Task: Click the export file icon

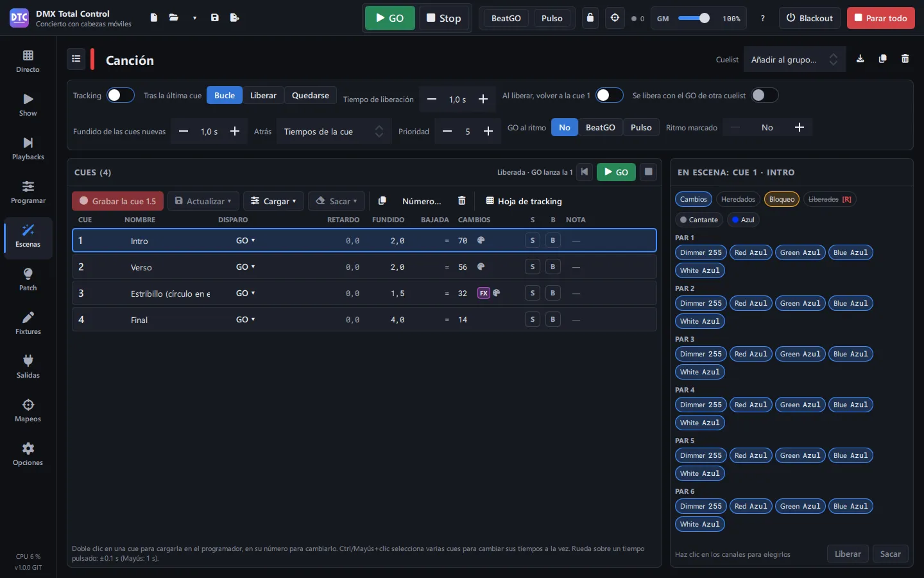Action: point(235,18)
